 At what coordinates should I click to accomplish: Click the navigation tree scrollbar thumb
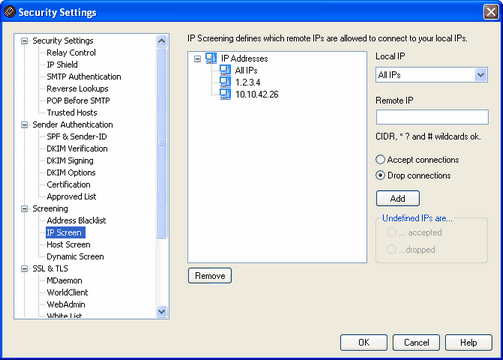[162, 143]
